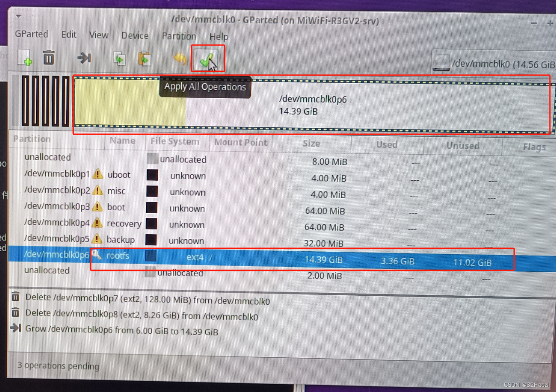556x392 pixels.
Task: Click the Copy partition toolbar icon
Action: [x=119, y=59]
